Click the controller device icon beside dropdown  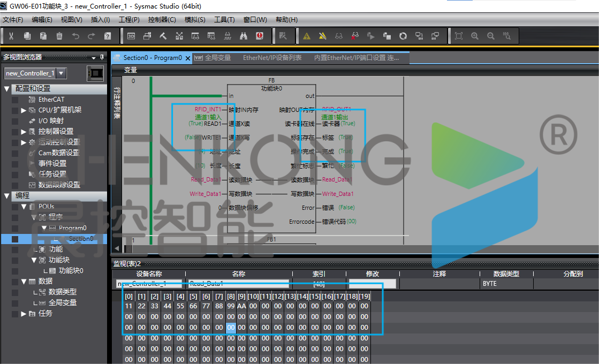[x=95, y=73]
